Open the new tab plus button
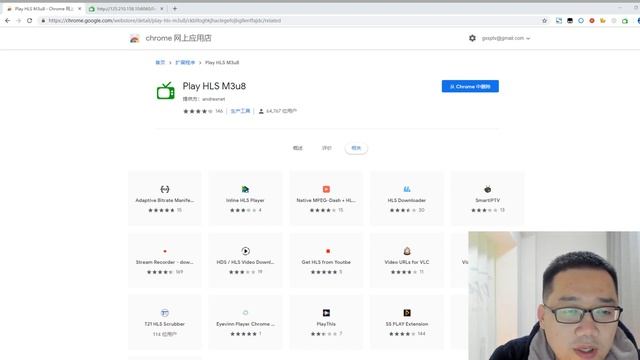640x360 pixels. tap(175, 9)
